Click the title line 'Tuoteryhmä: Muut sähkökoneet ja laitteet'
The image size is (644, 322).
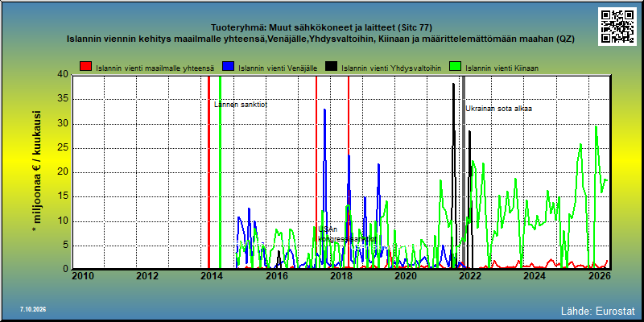coord(321,27)
